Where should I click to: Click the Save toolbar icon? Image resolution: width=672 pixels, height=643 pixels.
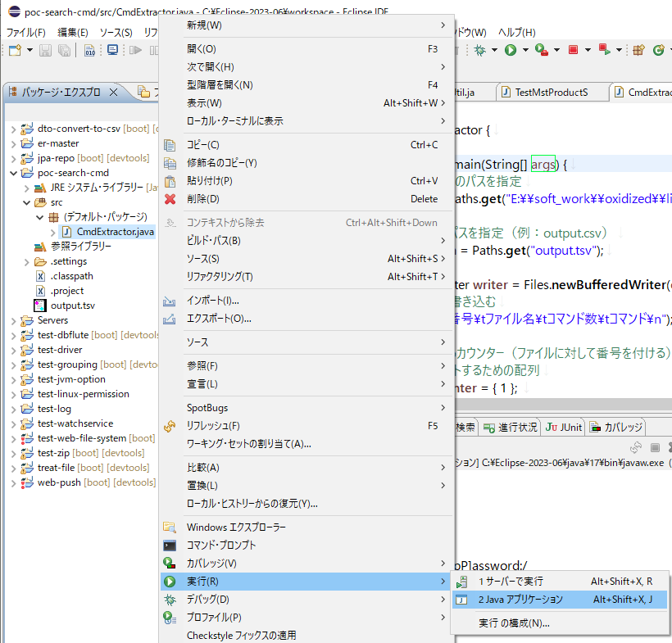tap(45, 50)
